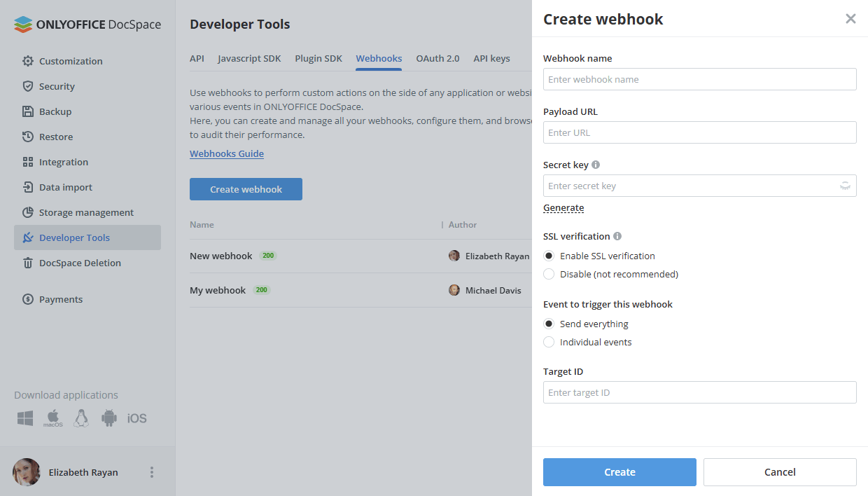
Task: Click the Create button to save webhook
Action: (619, 472)
